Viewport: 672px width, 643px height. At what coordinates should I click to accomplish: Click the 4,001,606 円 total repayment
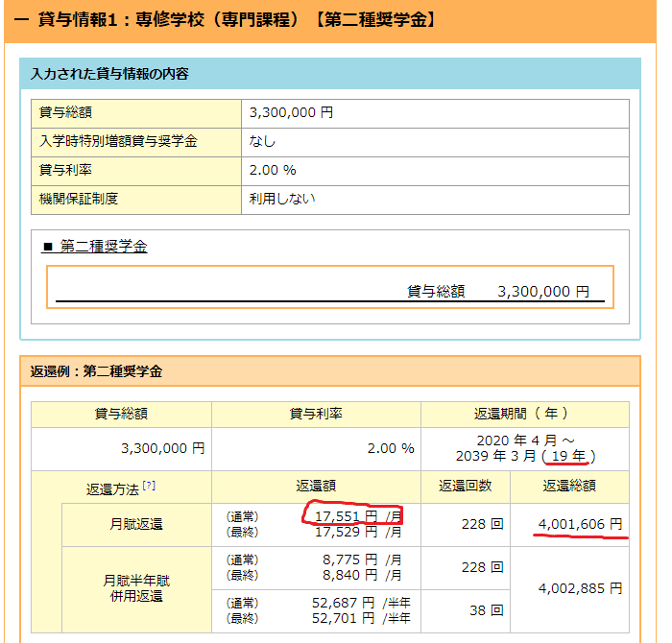pyautogui.click(x=580, y=524)
